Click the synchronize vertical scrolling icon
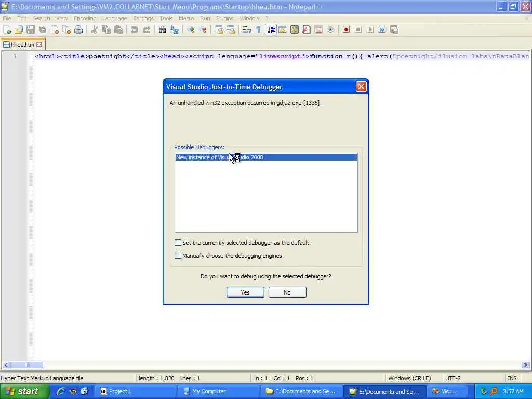The height and width of the screenshot is (399, 532). [219, 30]
